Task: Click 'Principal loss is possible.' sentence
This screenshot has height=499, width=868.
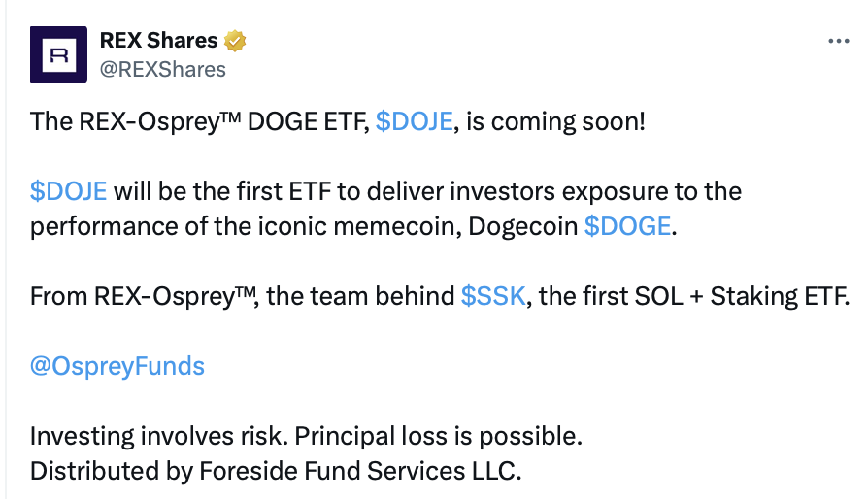Action: click(438, 436)
